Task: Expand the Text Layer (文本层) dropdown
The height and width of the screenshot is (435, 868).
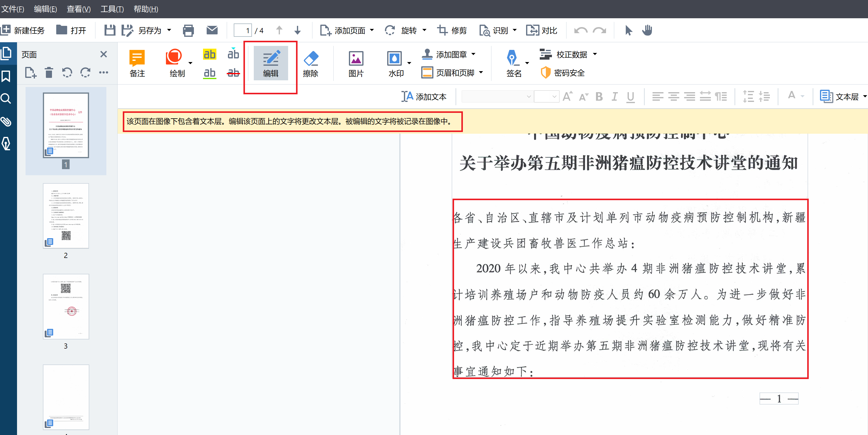Action: coord(864,97)
